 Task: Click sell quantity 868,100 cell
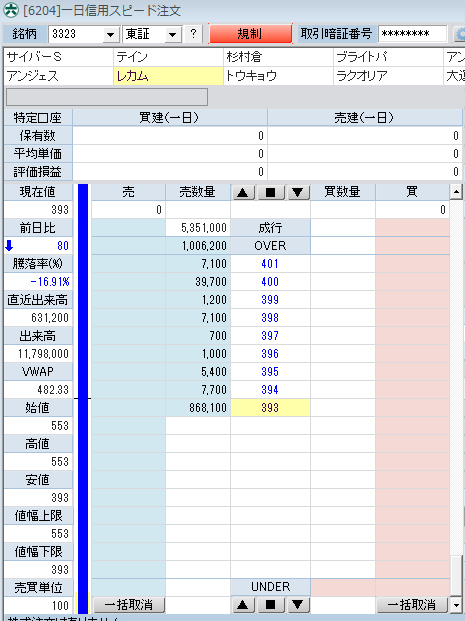(198, 408)
